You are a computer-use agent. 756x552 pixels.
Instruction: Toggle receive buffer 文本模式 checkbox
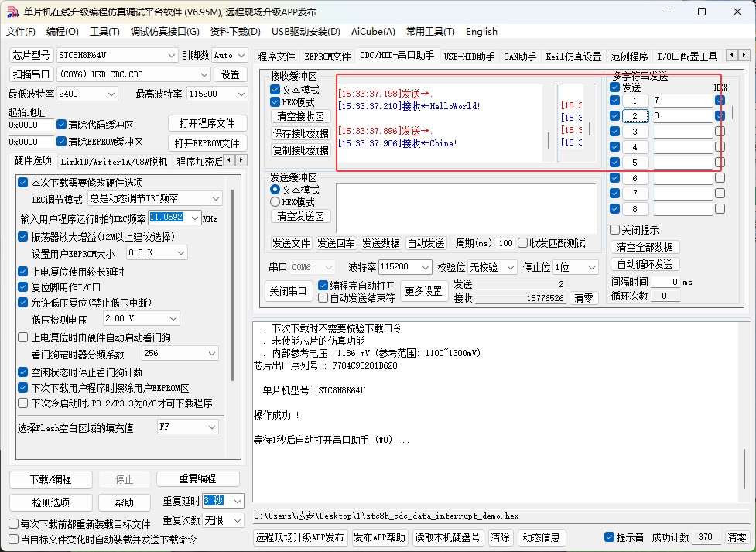275,90
